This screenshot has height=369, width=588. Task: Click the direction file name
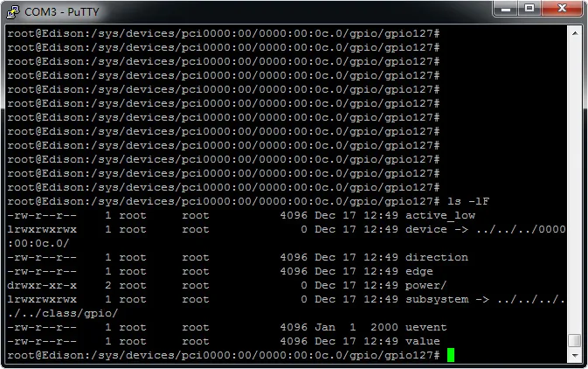pos(437,257)
